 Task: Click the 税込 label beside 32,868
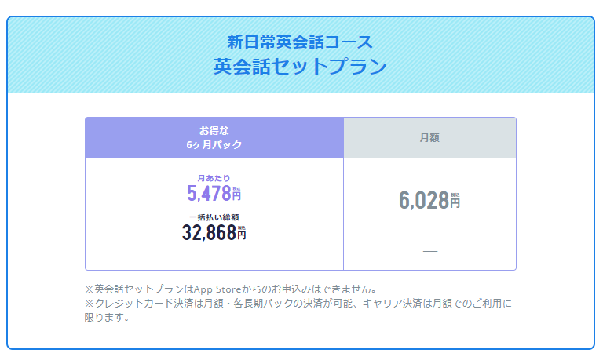[x=242, y=227]
